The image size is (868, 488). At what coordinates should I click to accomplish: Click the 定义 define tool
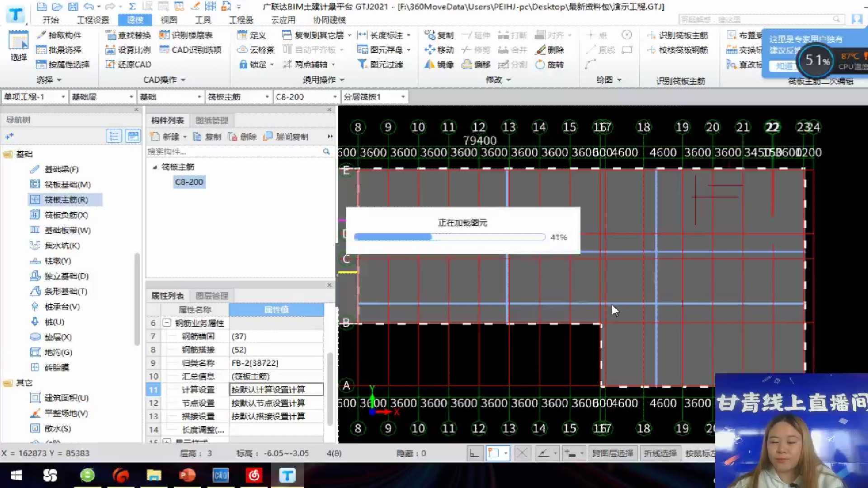coord(251,35)
